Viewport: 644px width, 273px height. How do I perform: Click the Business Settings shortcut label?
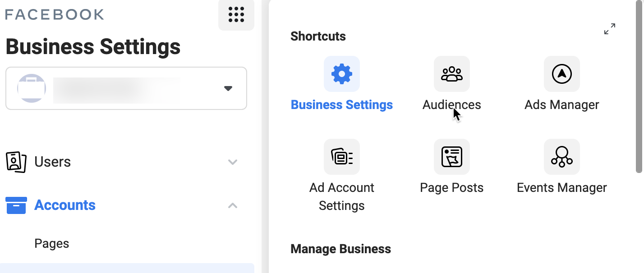[342, 105]
